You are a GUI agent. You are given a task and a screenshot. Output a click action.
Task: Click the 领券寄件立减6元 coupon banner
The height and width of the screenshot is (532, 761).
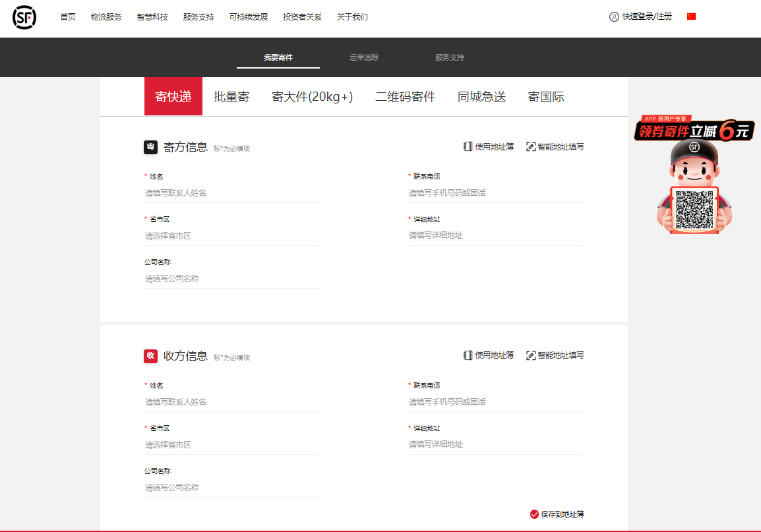pyautogui.click(x=694, y=130)
